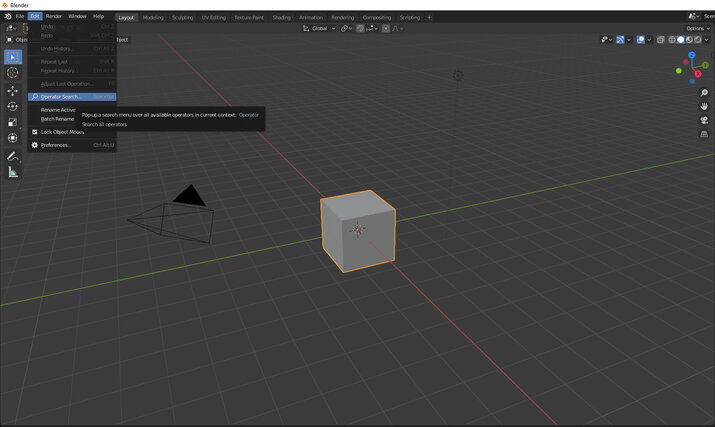
Task: Select the Measure tool
Action: [x=13, y=172]
